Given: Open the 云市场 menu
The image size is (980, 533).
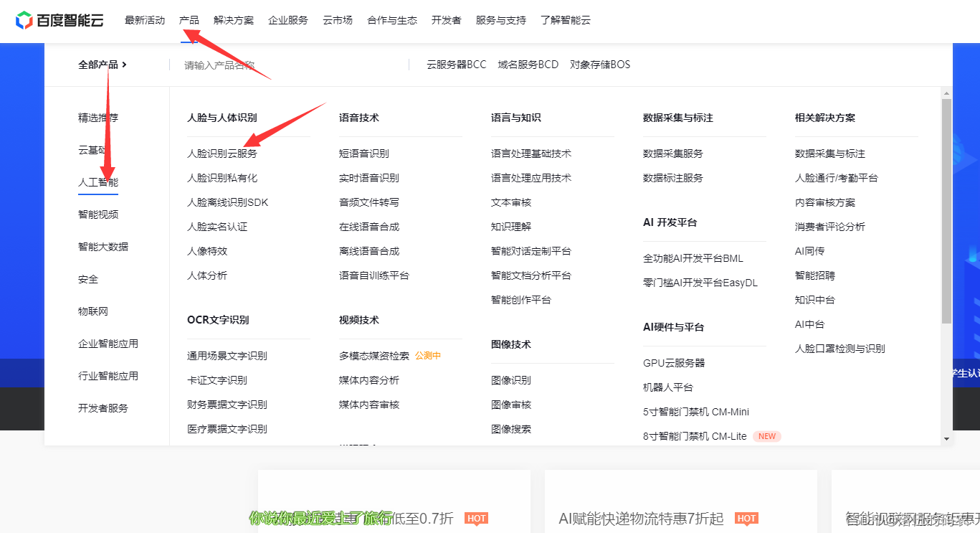Looking at the screenshot, I should pos(338,20).
